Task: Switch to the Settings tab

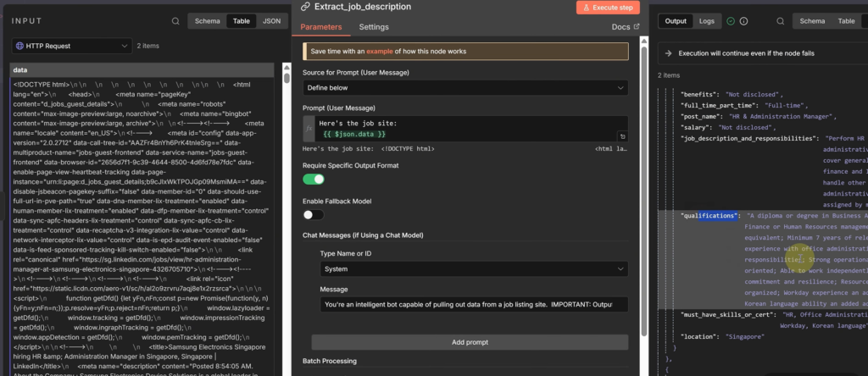Action: click(x=373, y=27)
